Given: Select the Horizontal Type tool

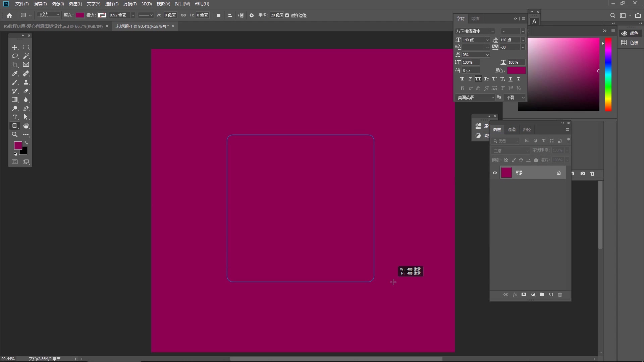Looking at the screenshot, I should coord(15,117).
